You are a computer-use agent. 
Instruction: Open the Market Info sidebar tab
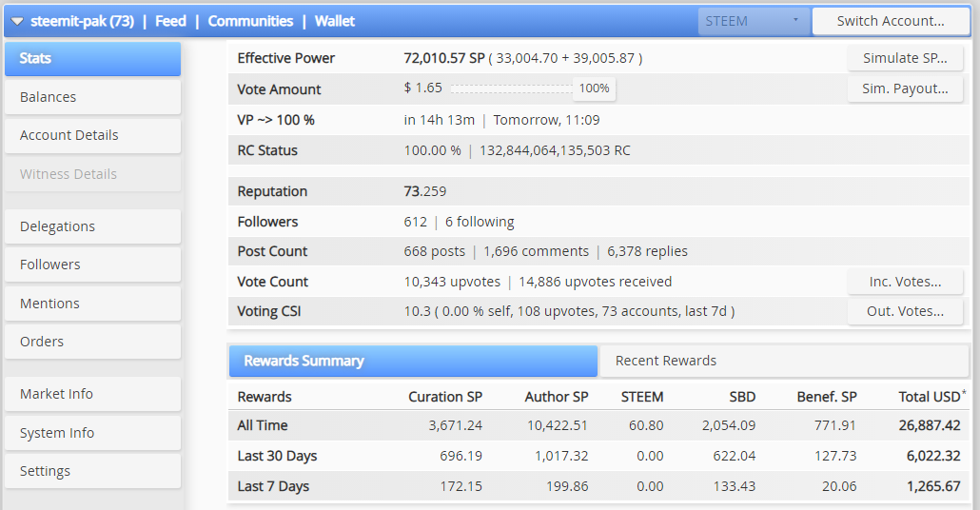coord(92,394)
